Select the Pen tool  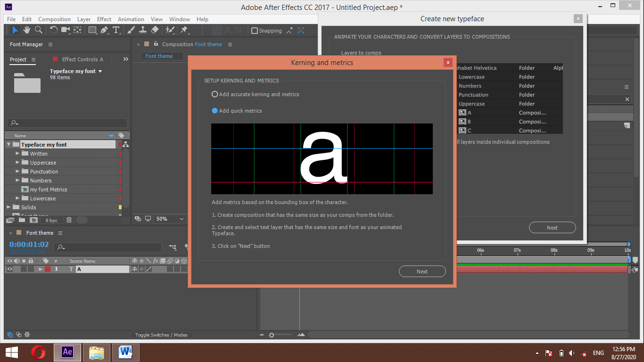point(104,30)
